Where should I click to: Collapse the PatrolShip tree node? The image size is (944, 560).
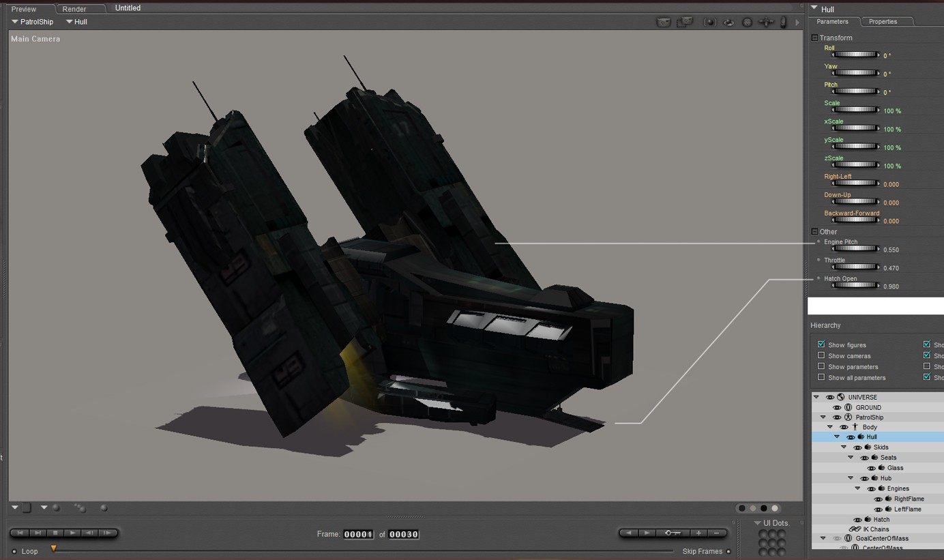coord(823,417)
